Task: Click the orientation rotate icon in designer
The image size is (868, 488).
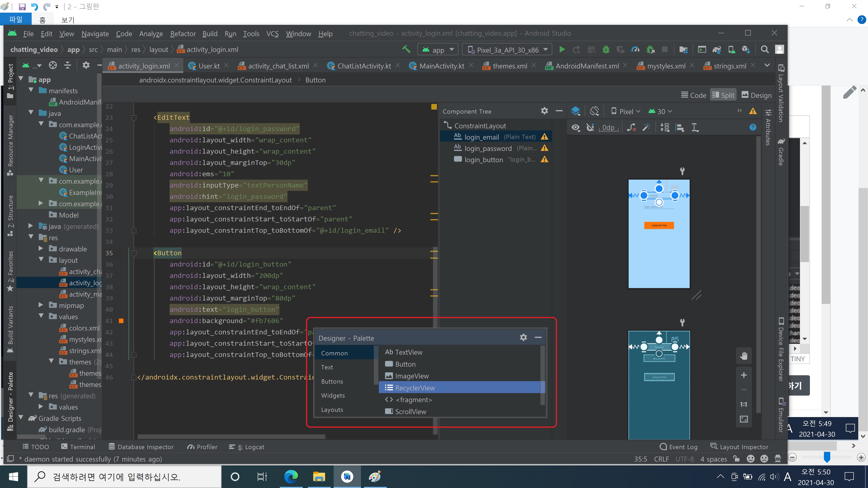Action: coord(594,111)
